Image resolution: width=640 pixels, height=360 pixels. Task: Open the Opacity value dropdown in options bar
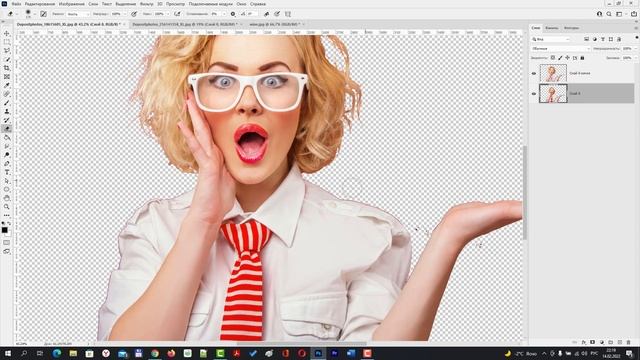tap(124, 14)
